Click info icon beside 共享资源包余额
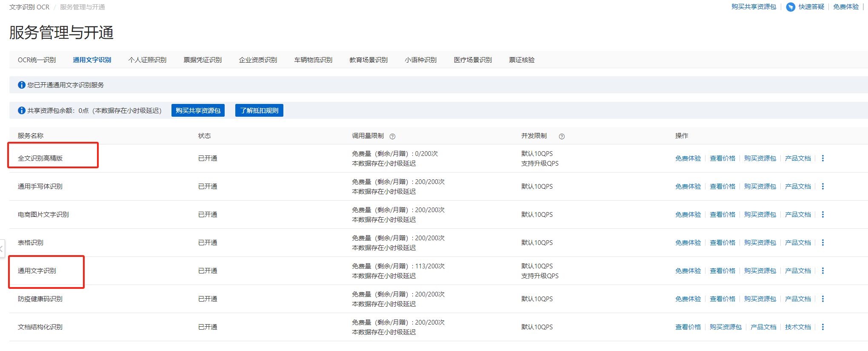The width and height of the screenshot is (868, 351). [x=21, y=110]
